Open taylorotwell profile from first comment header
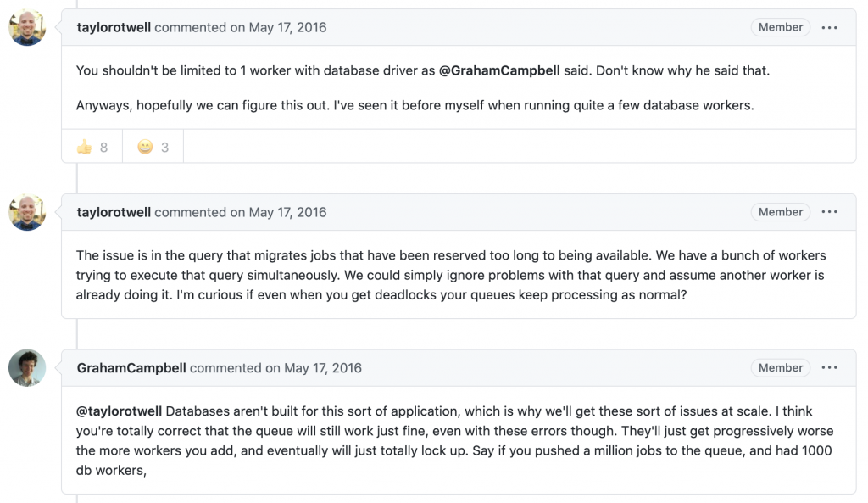The width and height of the screenshot is (868, 503). pos(114,27)
